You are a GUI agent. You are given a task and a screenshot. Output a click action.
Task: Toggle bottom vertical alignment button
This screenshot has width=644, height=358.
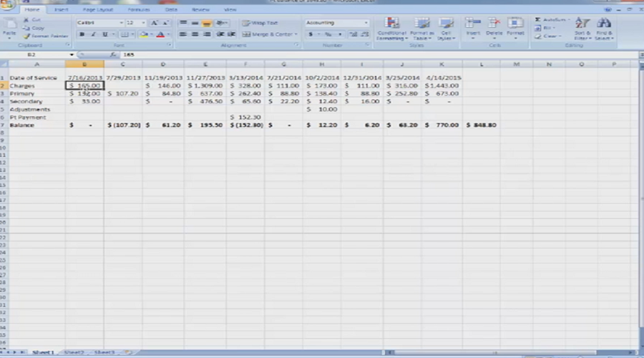pos(207,23)
